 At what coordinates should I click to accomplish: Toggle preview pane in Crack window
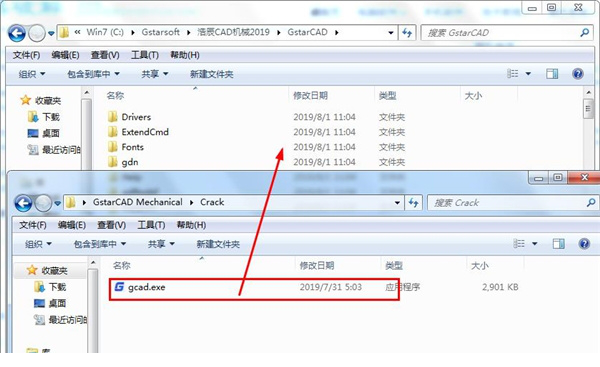tap(558, 243)
